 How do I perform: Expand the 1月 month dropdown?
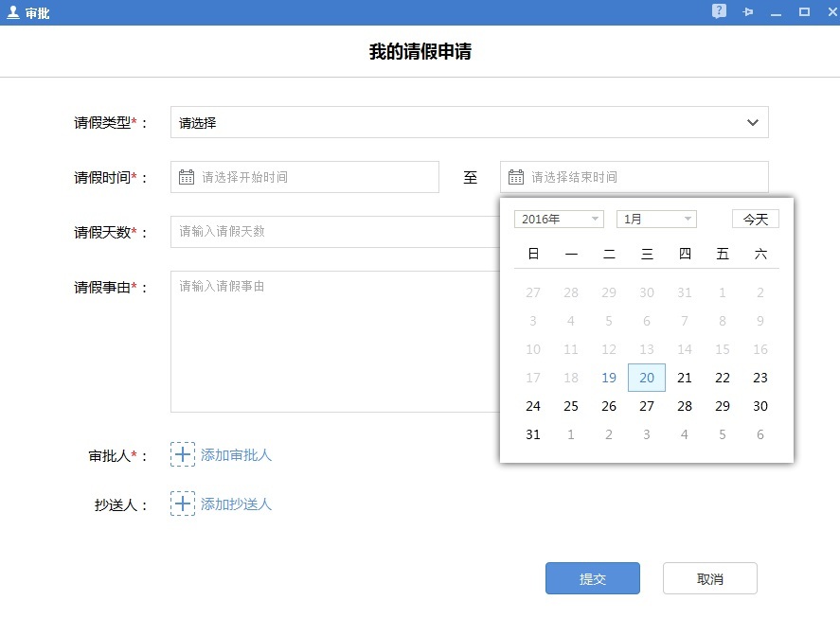pos(656,219)
